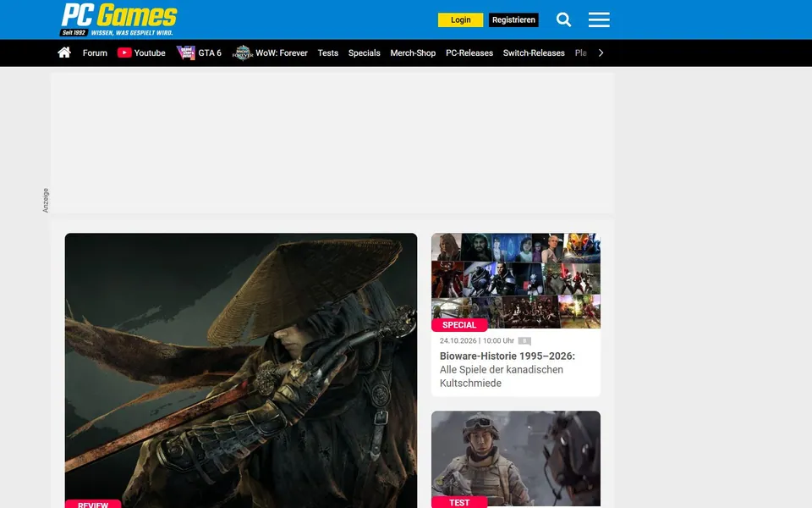The width and height of the screenshot is (812, 508).
Task: Open the Bioware-Historie 1995–2026 headline
Action: point(507,356)
